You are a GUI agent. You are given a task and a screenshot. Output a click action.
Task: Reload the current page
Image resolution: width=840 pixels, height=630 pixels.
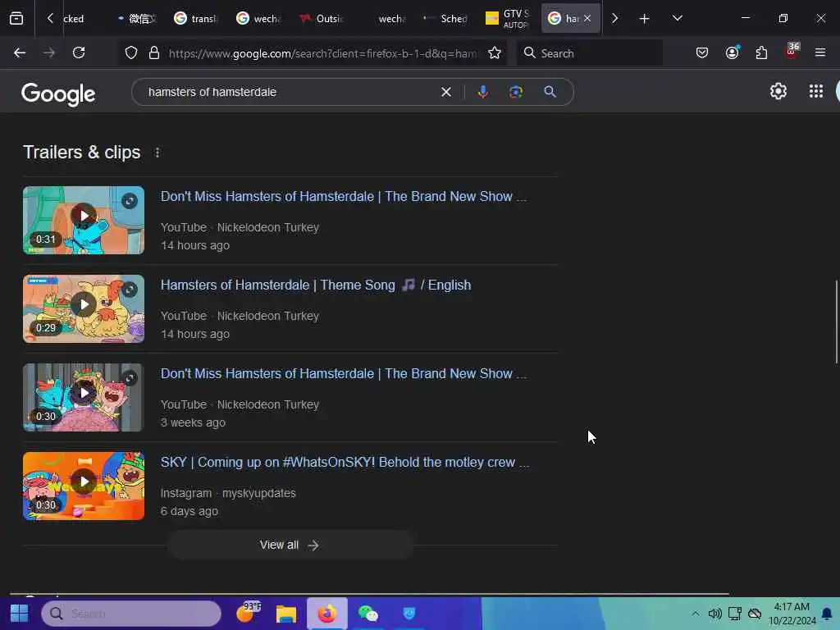coord(79,52)
